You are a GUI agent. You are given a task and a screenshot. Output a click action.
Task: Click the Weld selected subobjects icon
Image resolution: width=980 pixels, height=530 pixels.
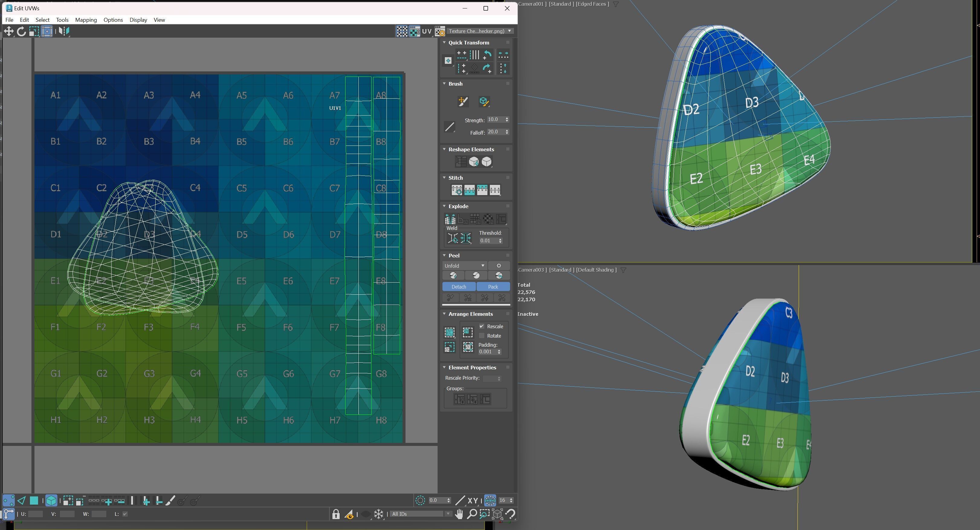pyautogui.click(x=466, y=238)
